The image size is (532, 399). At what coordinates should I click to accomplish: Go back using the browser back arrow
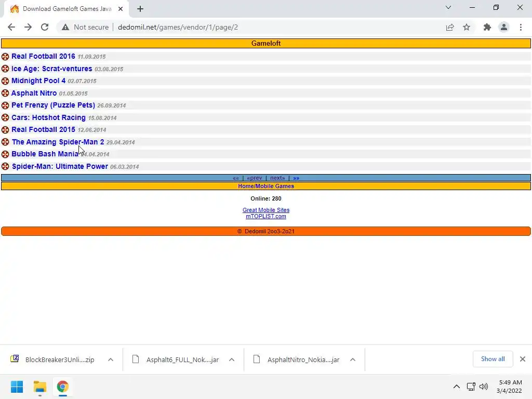pyautogui.click(x=11, y=27)
